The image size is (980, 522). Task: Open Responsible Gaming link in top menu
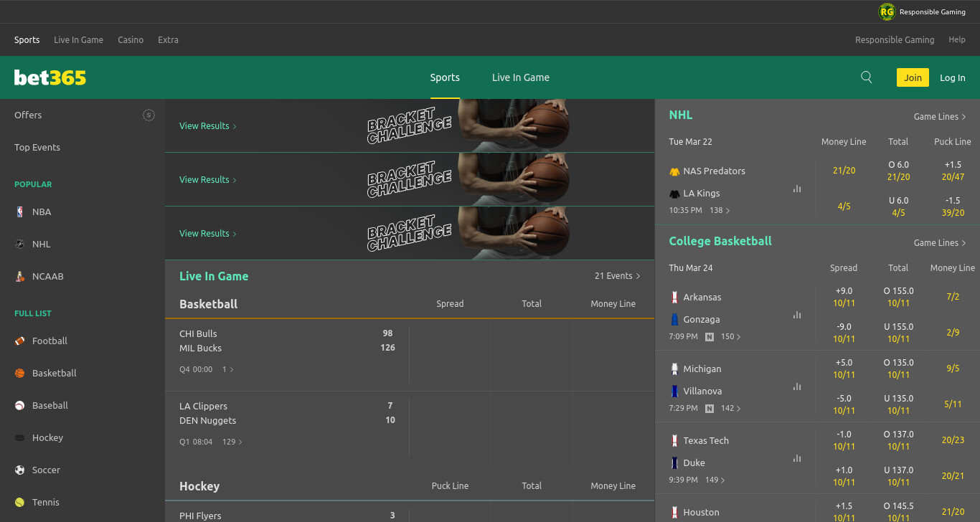(895, 39)
